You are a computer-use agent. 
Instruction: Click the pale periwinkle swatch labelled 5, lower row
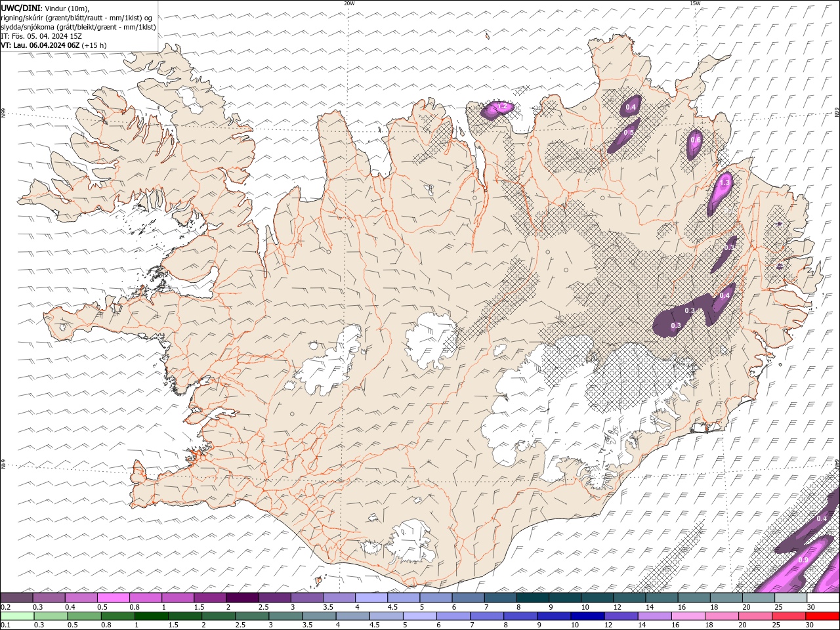(x=419, y=616)
